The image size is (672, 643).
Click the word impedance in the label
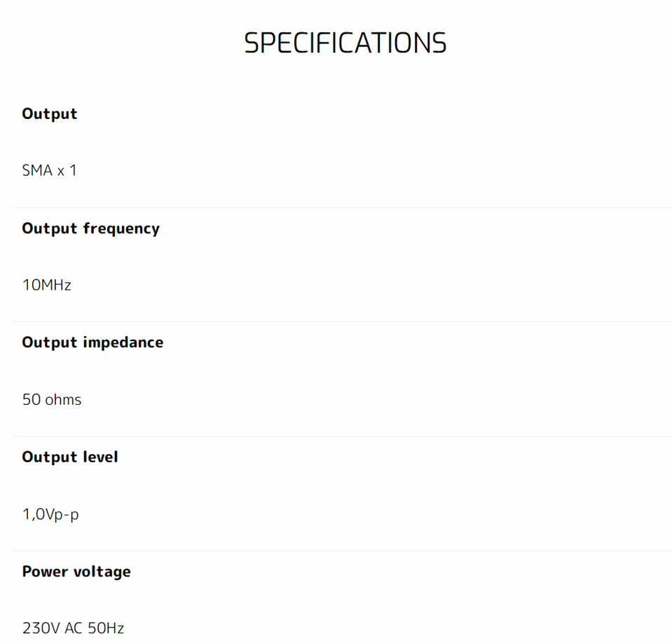coord(123,343)
